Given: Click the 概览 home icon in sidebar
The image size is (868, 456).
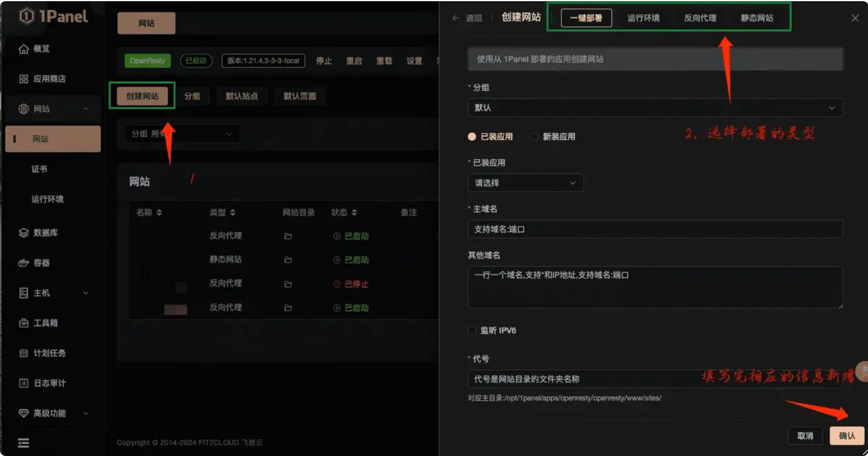Looking at the screenshot, I should pos(23,49).
